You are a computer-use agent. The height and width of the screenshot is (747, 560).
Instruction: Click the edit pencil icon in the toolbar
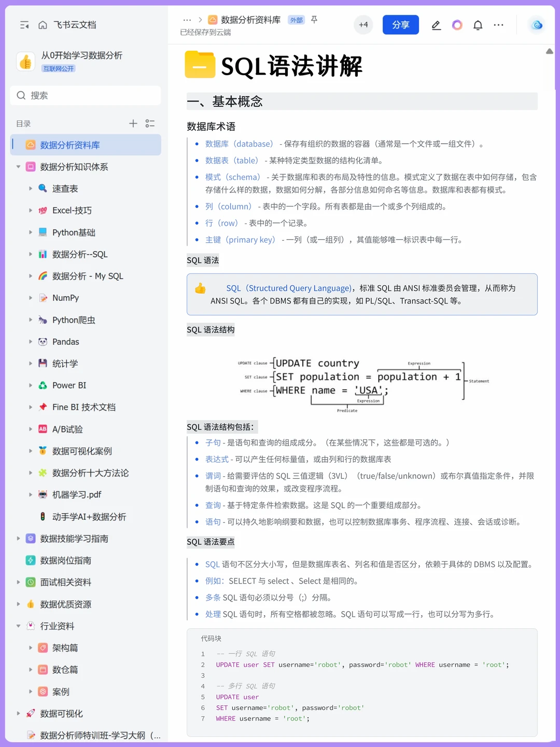pyautogui.click(x=436, y=24)
